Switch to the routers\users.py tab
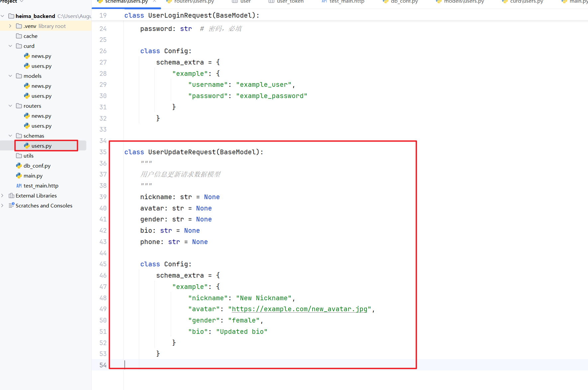 [194, 2]
